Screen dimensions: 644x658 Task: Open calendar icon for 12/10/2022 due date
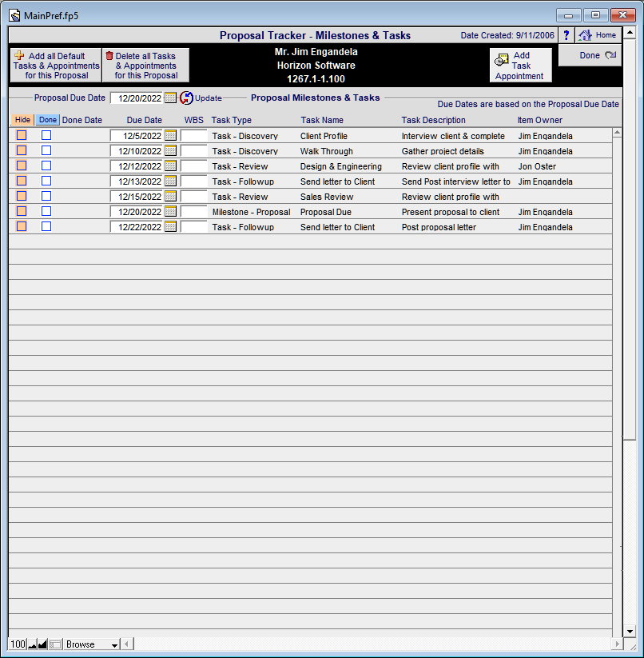(x=170, y=150)
